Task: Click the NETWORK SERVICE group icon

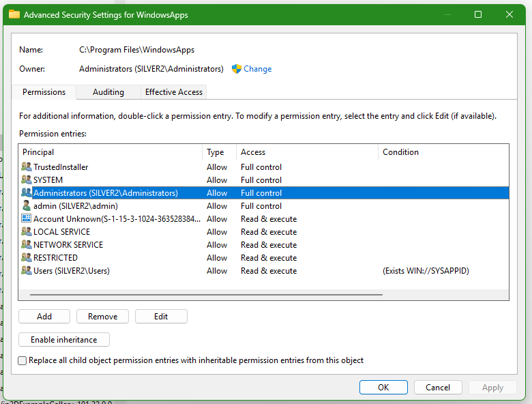Action: click(27, 245)
